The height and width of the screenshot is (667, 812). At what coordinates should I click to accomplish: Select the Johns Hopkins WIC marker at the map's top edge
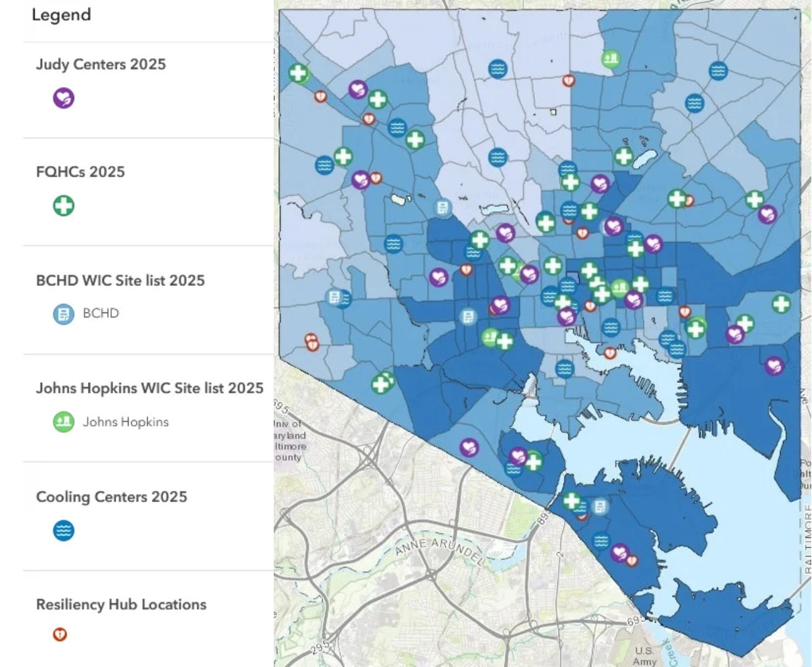(x=611, y=59)
